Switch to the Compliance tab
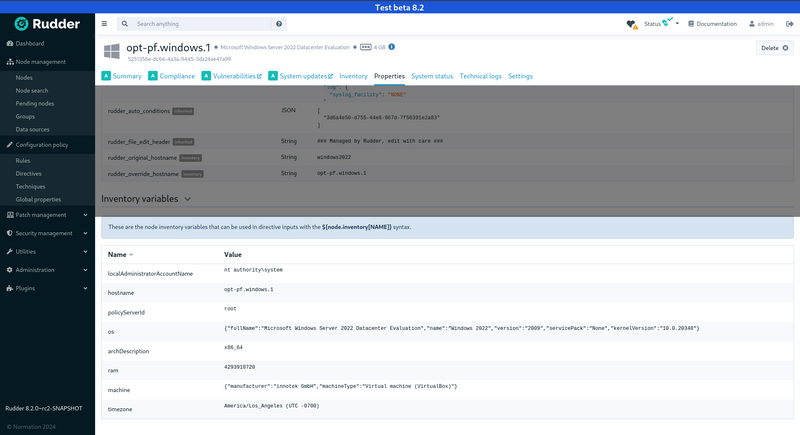The image size is (800, 435). tap(171, 76)
